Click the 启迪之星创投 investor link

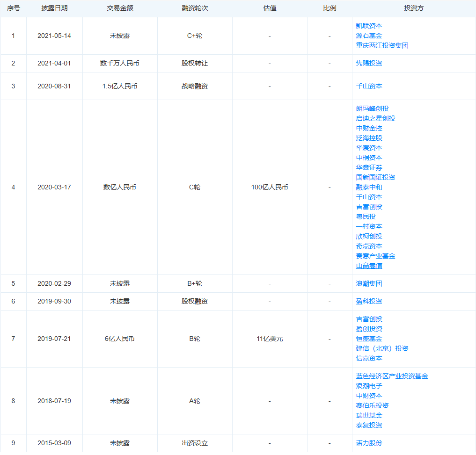375,118
